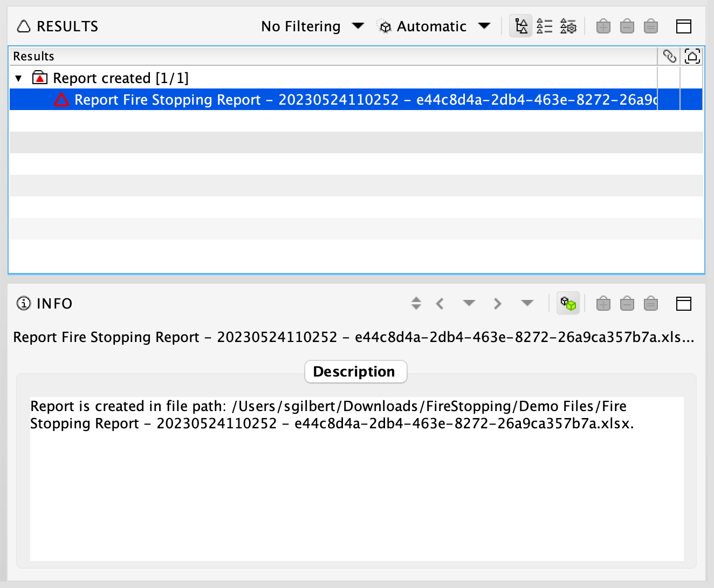Click add-to-selection-basket icon in RESULTS toolbar
Screen dimensions: 714x588
coord(603,26)
